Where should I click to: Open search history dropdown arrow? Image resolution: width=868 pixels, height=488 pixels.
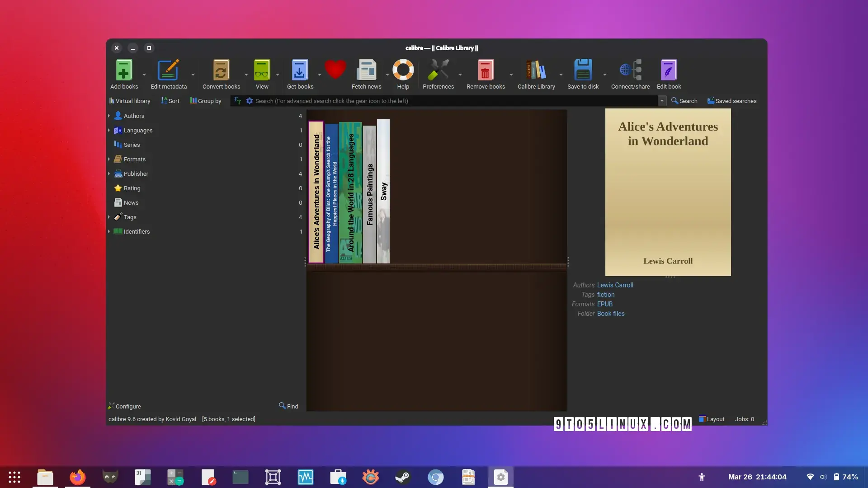662,101
